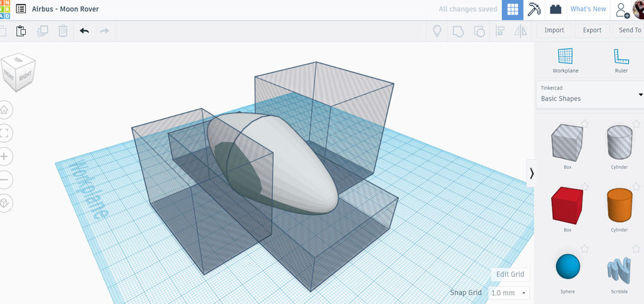The width and height of the screenshot is (644, 304).
Task: Select the red Box shape
Action: [567, 205]
